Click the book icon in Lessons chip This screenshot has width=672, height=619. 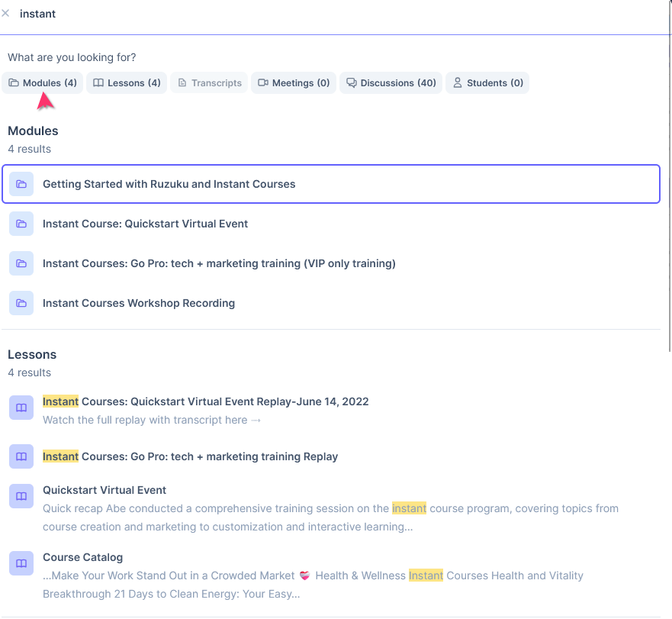click(x=98, y=82)
